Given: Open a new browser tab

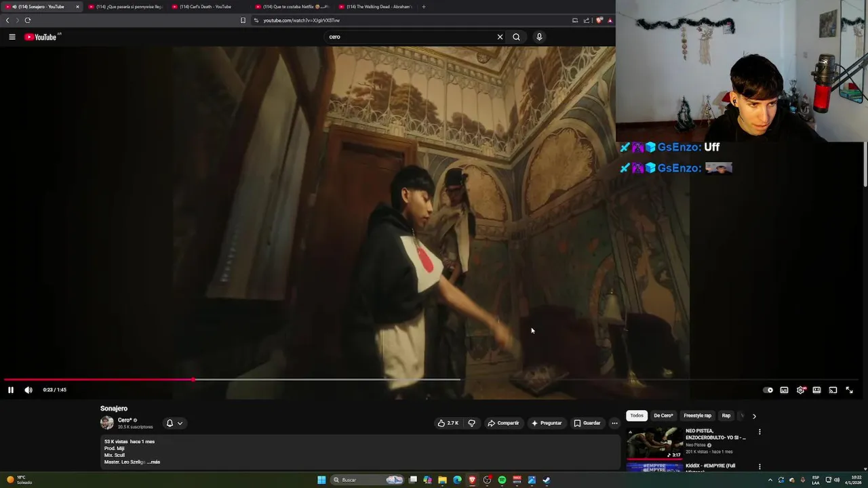Looking at the screenshot, I should (x=424, y=7).
